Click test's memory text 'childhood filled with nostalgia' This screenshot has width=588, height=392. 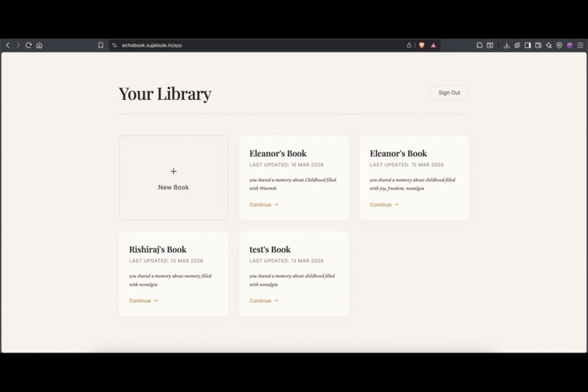[x=292, y=280]
